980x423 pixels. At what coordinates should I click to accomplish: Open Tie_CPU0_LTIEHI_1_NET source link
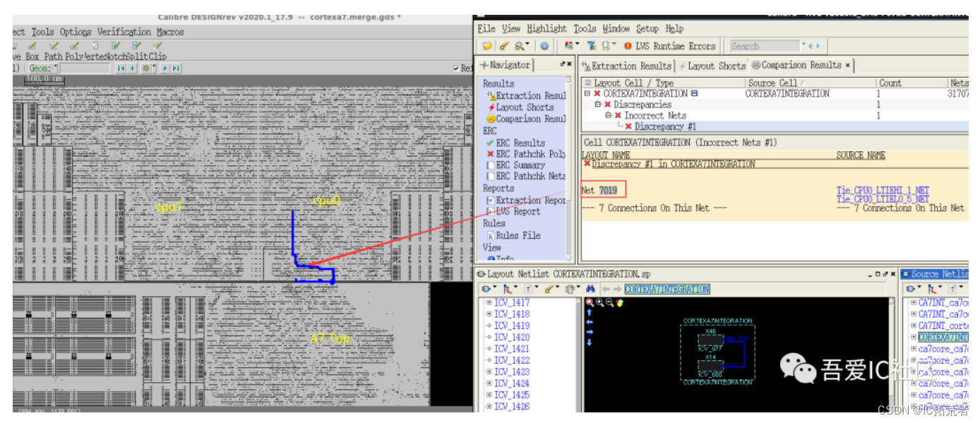tap(883, 190)
